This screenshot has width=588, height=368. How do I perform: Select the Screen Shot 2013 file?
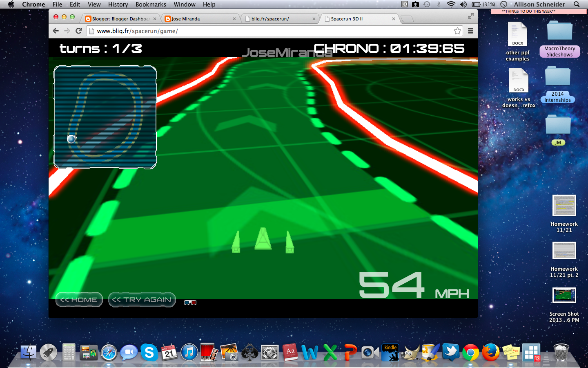click(564, 305)
